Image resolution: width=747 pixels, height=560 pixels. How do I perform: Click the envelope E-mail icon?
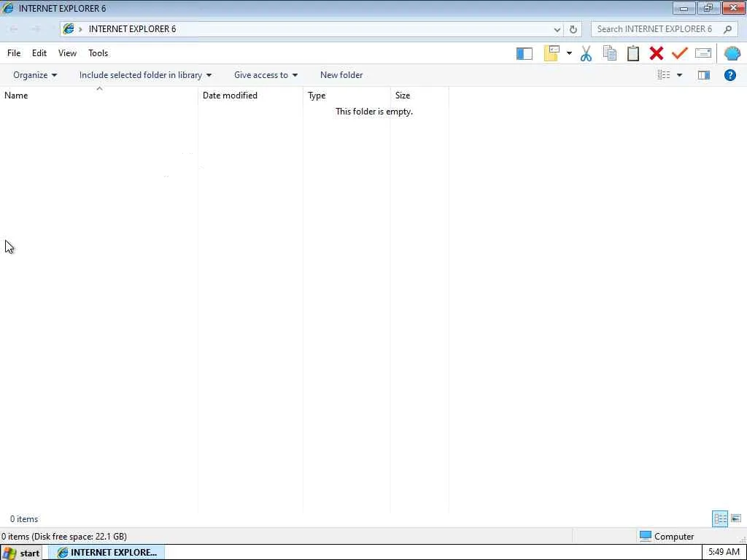pos(703,53)
